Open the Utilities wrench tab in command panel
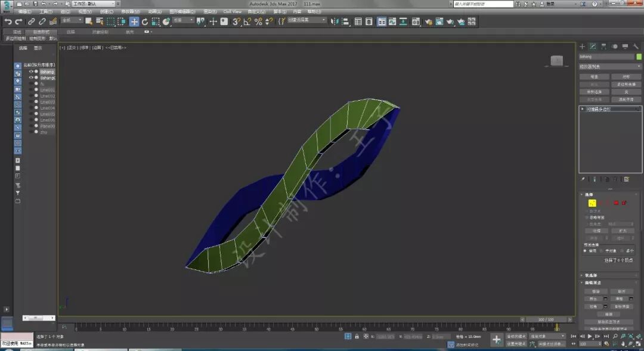 pos(636,46)
